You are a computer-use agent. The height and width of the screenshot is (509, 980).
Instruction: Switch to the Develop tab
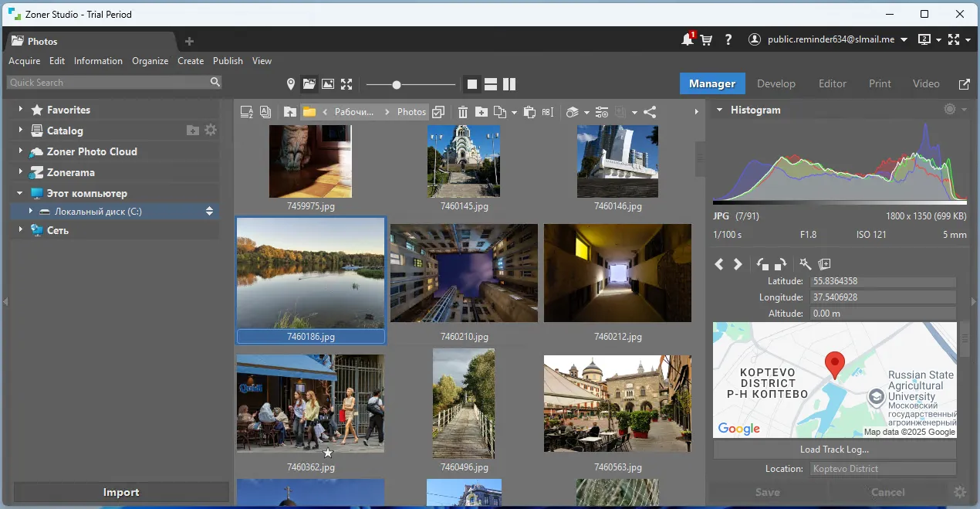pyautogui.click(x=776, y=83)
